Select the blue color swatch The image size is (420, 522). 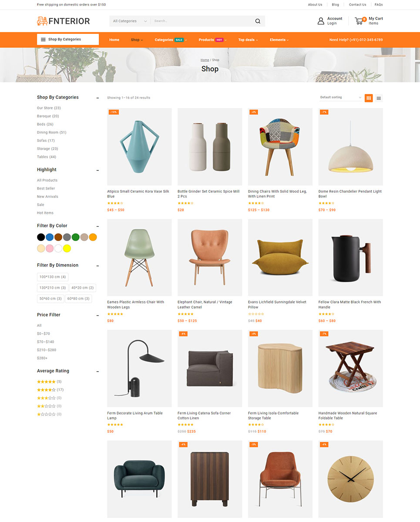point(50,237)
